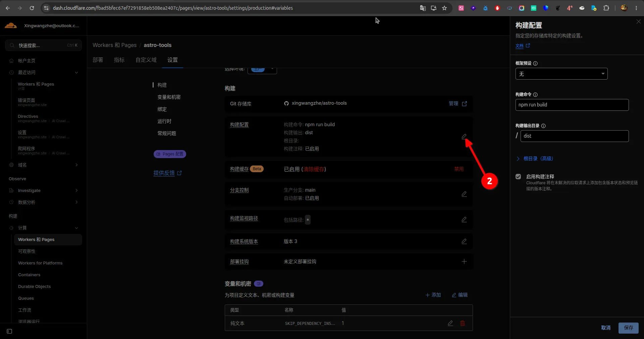Open info tooltip for framework preset

(x=535, y=63)
